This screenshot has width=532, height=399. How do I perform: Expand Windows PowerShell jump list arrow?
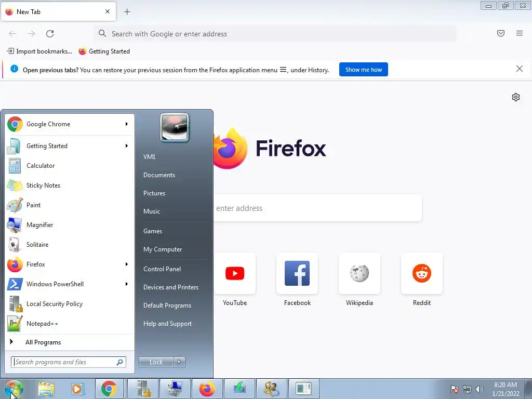tap(127, 284)
